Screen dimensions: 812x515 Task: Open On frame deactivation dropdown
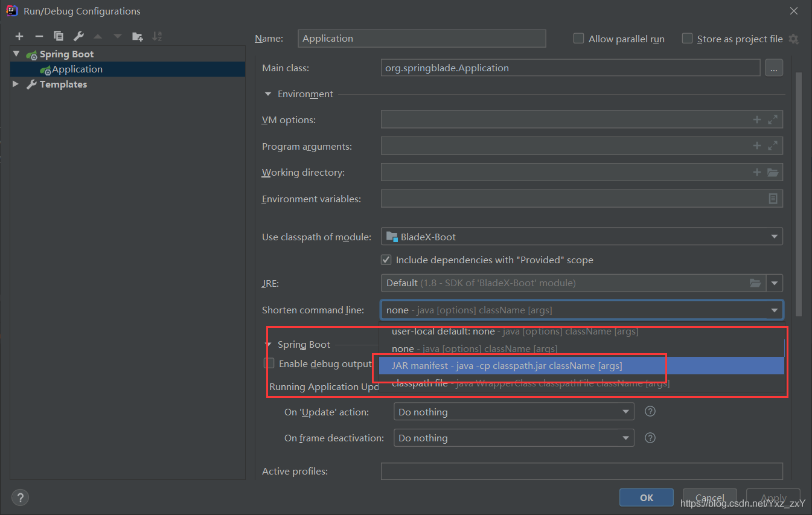[514, 438]
